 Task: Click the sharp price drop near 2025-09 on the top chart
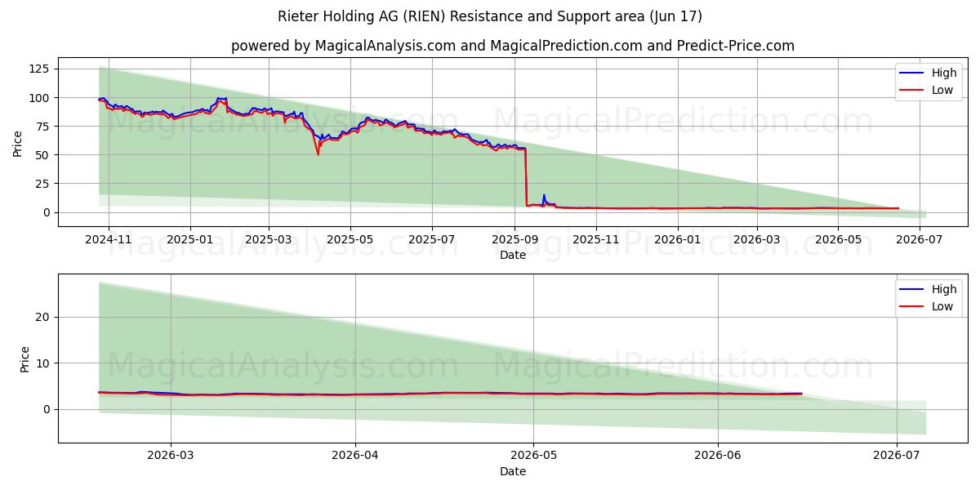[x=525, y=177]
